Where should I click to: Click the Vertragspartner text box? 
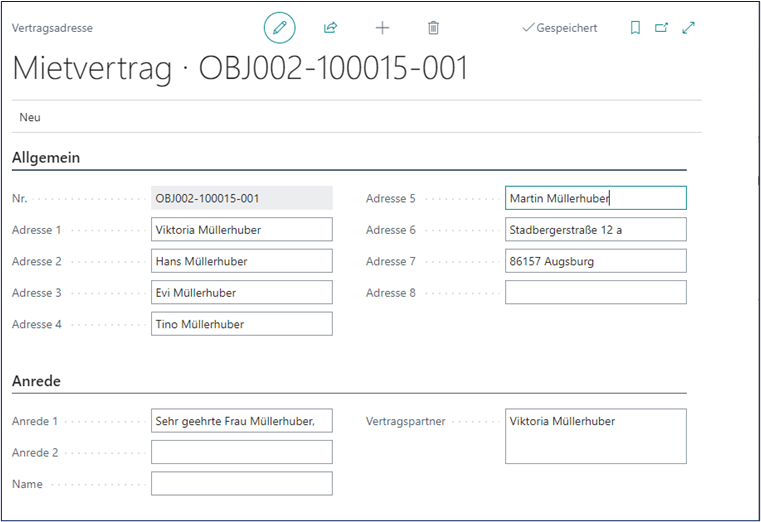point(595,437)
